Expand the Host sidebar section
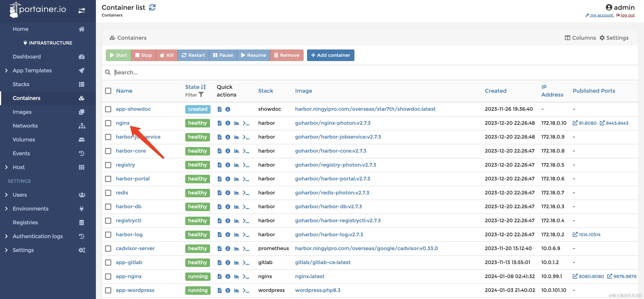 (7, 167)
